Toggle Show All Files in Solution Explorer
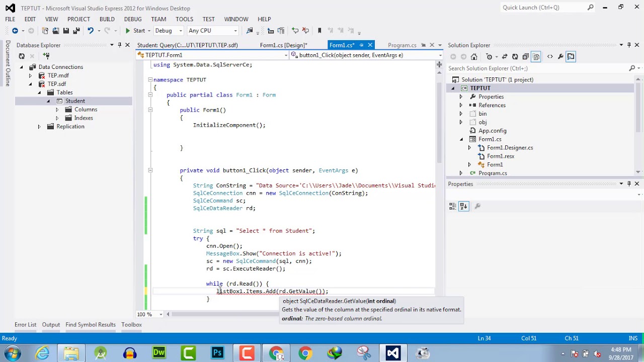Image resolution: width=644 pixels, height=362 pixels. point(536,56)
